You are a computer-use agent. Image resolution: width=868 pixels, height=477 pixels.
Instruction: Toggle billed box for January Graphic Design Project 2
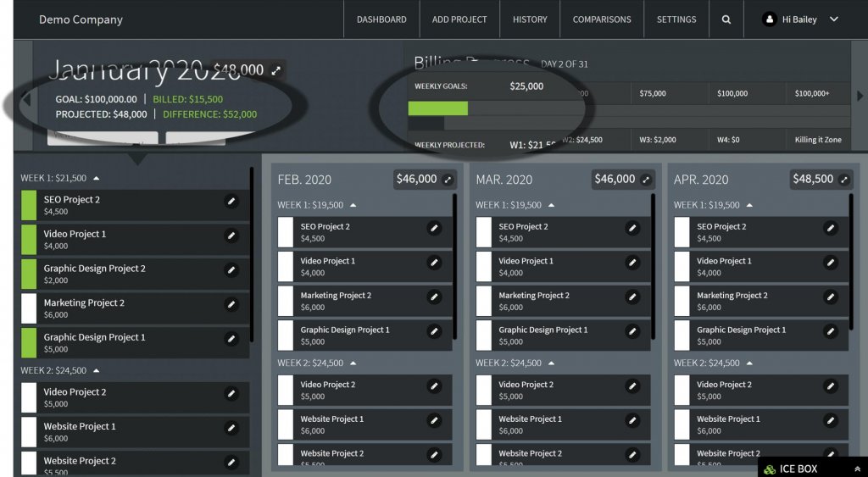29,274
